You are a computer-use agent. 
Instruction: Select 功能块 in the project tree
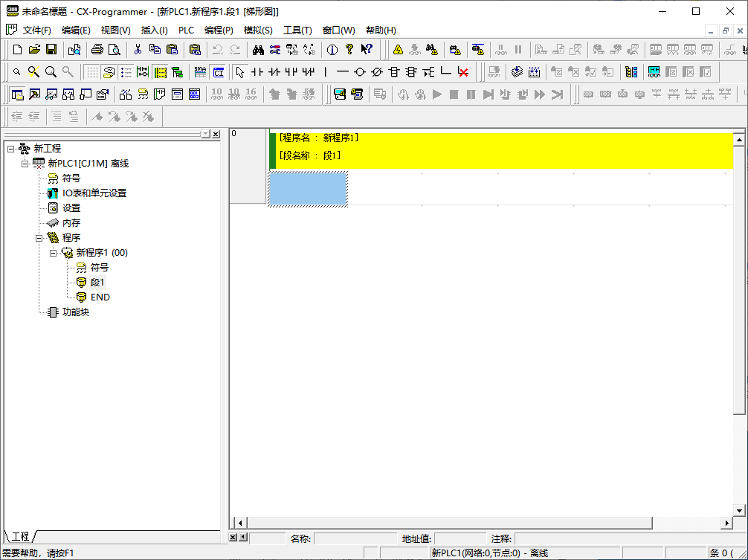coord(76,312)
